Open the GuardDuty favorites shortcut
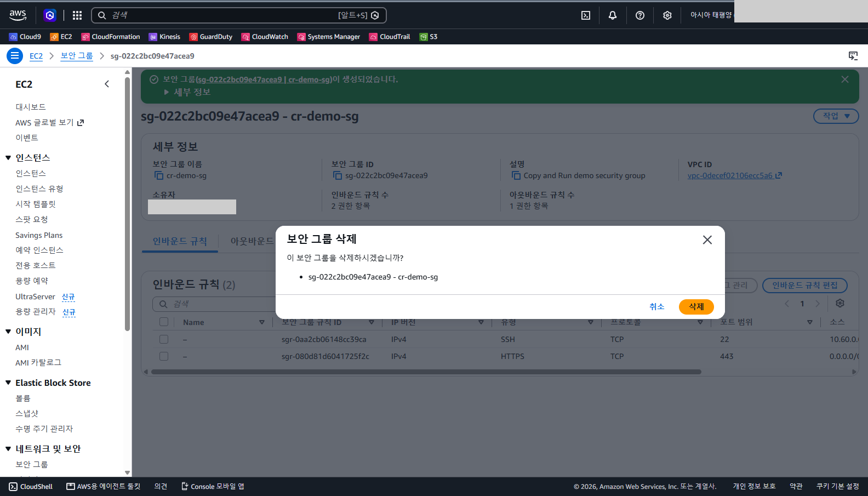This screenshot has height=496, width=868. 211,37
